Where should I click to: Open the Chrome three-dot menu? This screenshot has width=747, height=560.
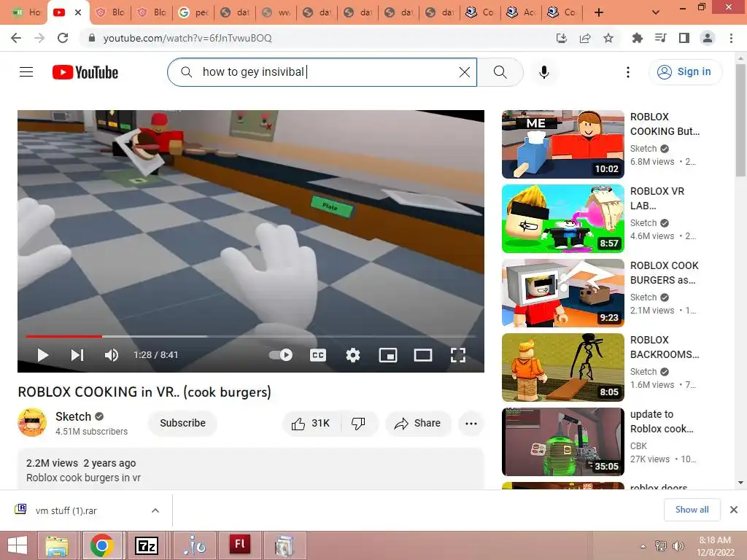[731, 38]
